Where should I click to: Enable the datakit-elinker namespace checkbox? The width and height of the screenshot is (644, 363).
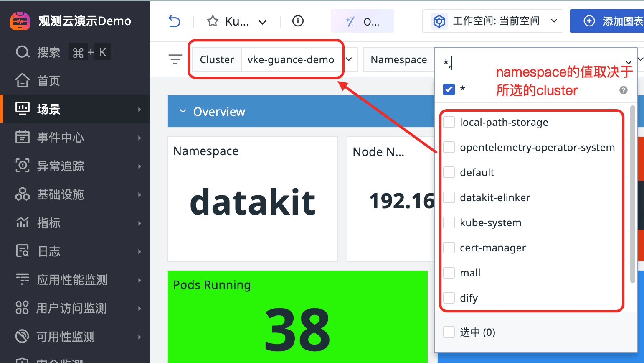click(x=449, y=197)
